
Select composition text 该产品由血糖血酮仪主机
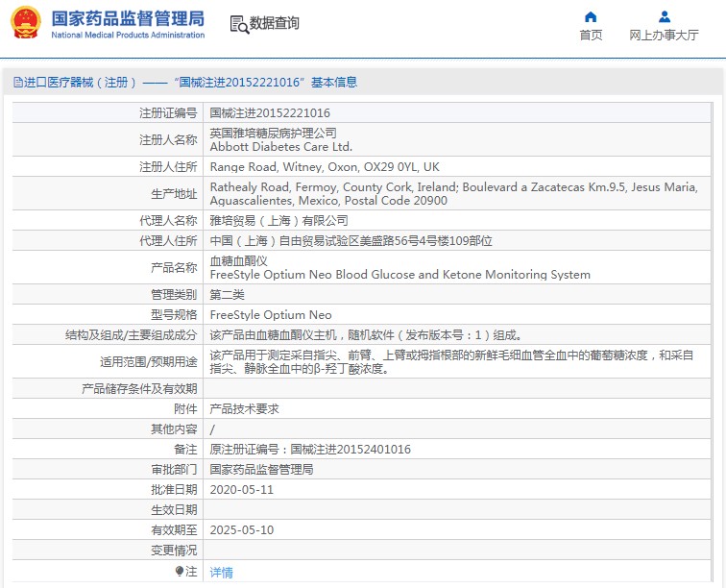click(366, 334)
